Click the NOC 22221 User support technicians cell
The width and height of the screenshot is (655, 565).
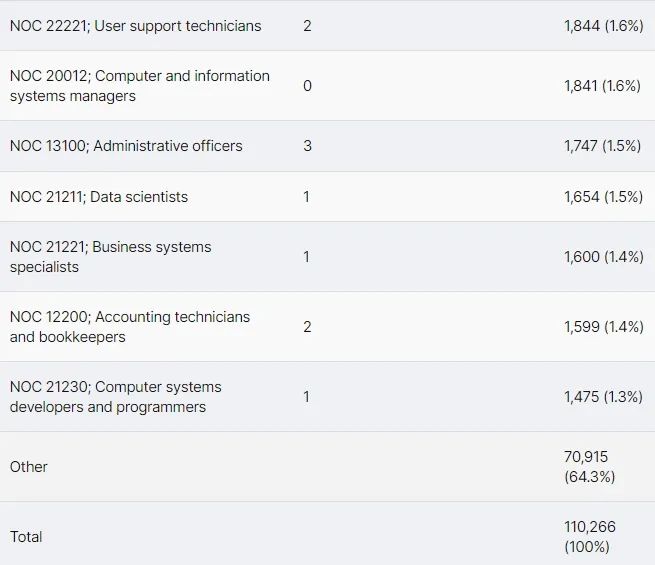(135, 26)
